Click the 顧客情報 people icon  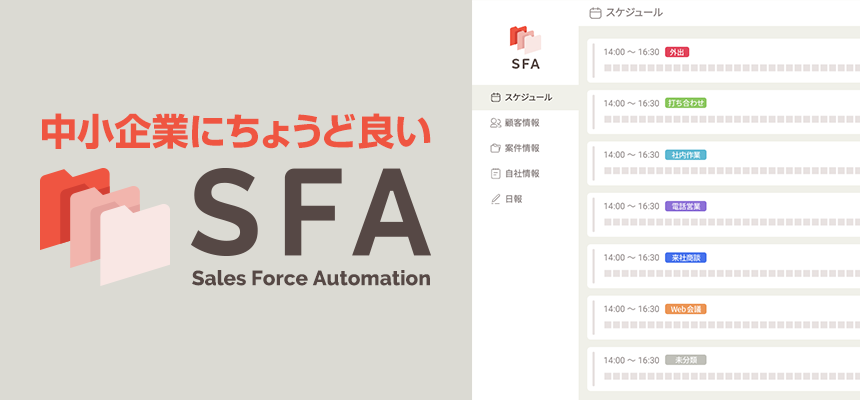(495, 123)
